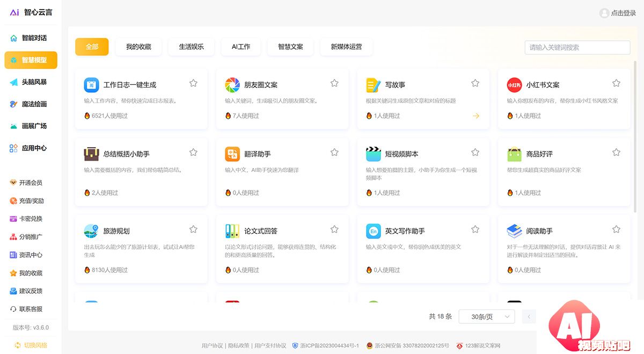Open the 朋友圈文案 colorful icon
The width and height of the screenshot is (644, 354).
click(x=232, y=85)
